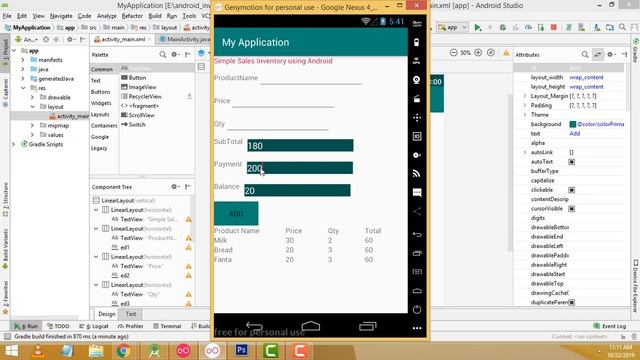
Task: Switch to the Text editor tab
Action: 131,314
